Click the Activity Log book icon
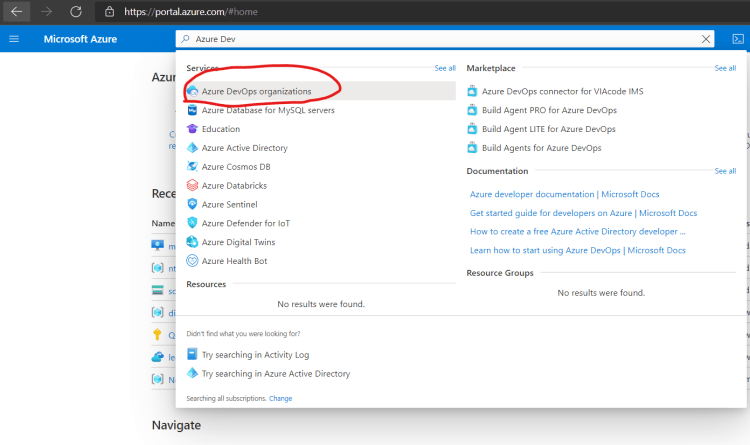 192,354
